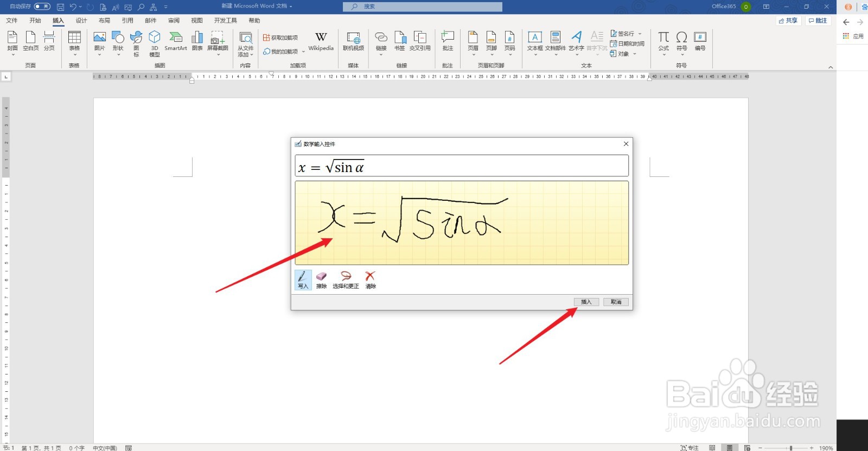Undo the last action
Viewport: 868px width, 451px height.
(73, 7)
